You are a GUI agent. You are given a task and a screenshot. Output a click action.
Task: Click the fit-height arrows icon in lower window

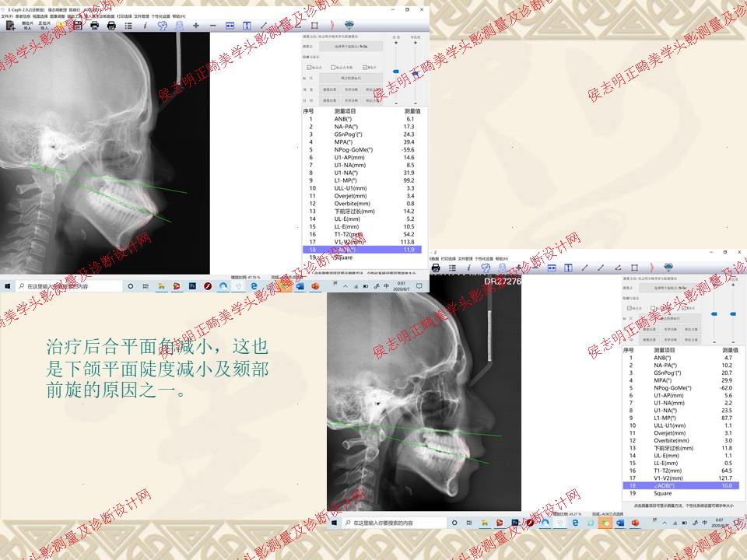(568, 268)
